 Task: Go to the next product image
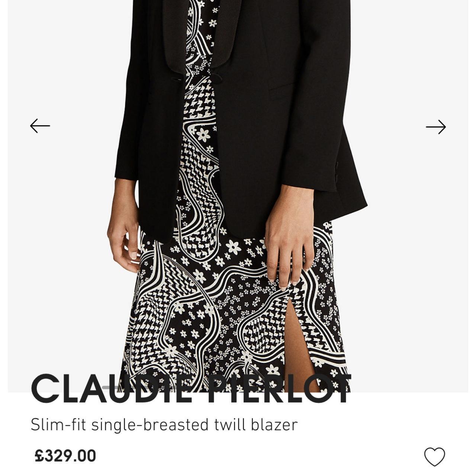click(436, 127)
